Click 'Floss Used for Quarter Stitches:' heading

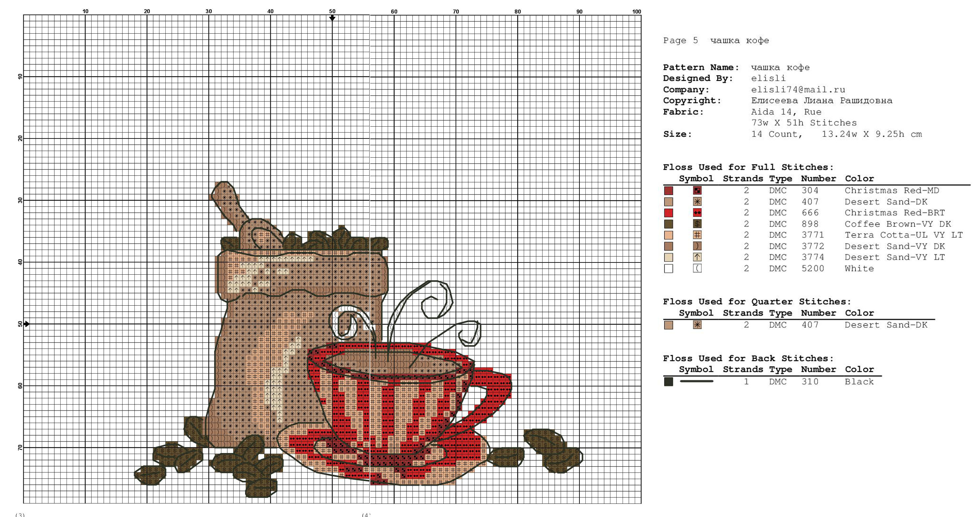tap(757, 301)
